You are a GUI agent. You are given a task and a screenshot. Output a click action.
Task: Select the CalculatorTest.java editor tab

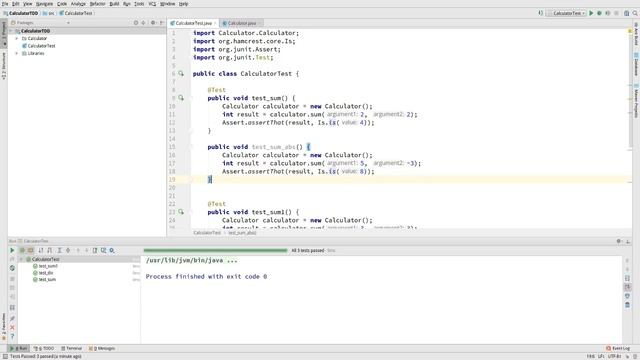pos(193,23)
